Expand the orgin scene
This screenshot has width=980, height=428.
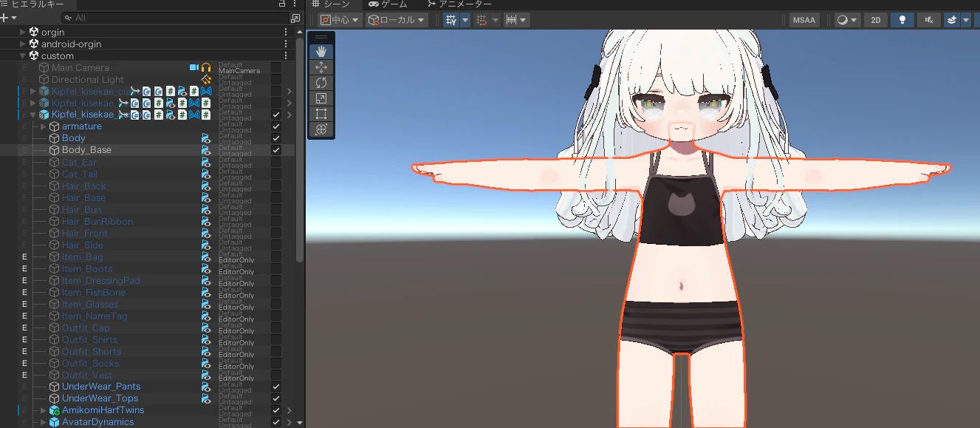pyautogui.click(x=23, y=32)
